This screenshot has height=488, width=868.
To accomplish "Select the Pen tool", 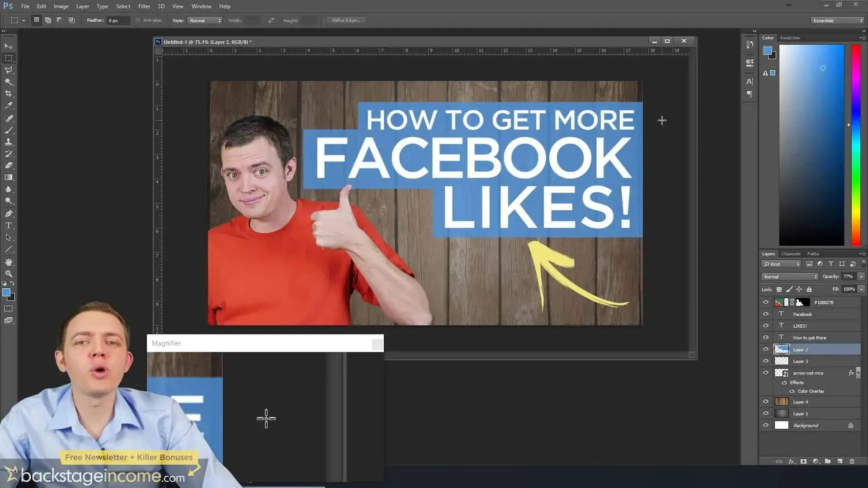I will (x=8, y=214).
